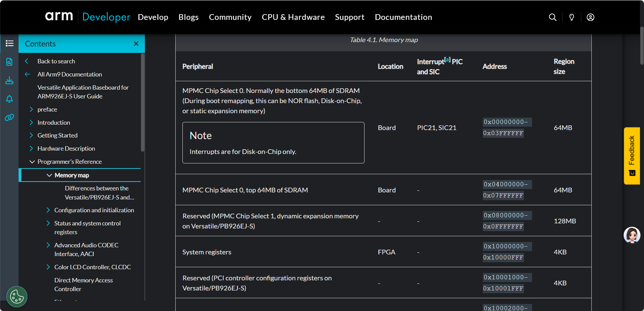Screen dimensions: 644x311
Task: Click the Note box about Disk-on-Chip interrupts
Action: pos(273,143)
